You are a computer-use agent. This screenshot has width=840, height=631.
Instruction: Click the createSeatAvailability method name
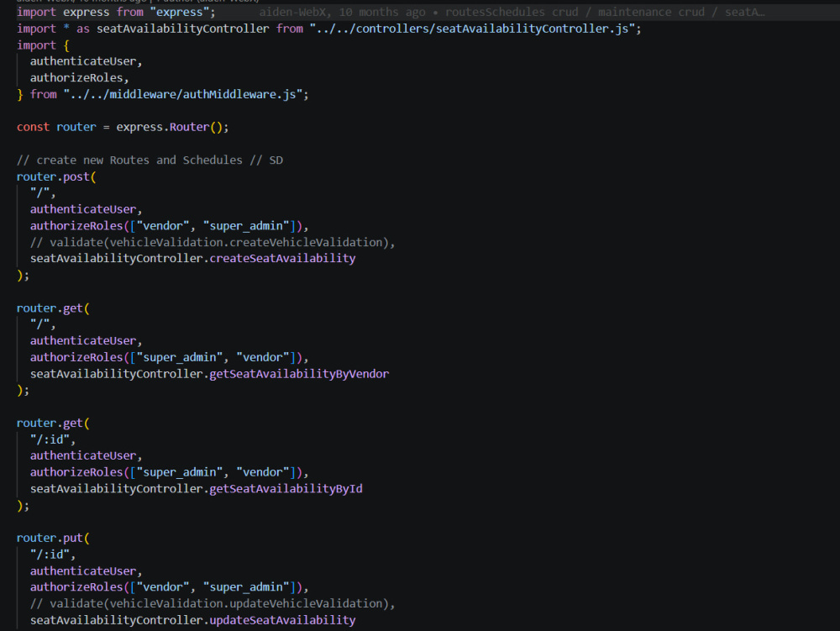click(282, 258)
